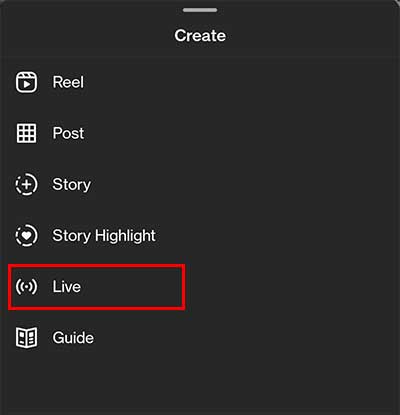Image resolution: width=400 pixels, height=415 pixels.
Task: Tap the Live broadcast signal icon
Action: [26, 286]
